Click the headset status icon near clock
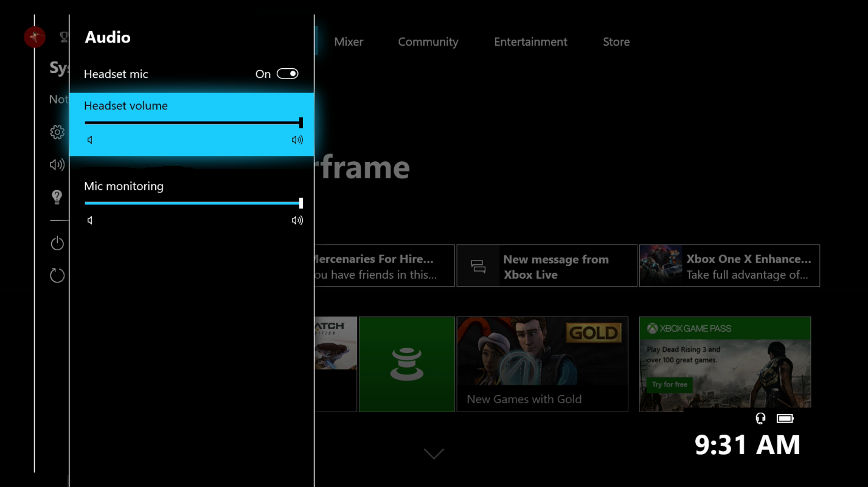Image resolution: width=868 pixels, height=487 pixels. click(x=760, y=418)
